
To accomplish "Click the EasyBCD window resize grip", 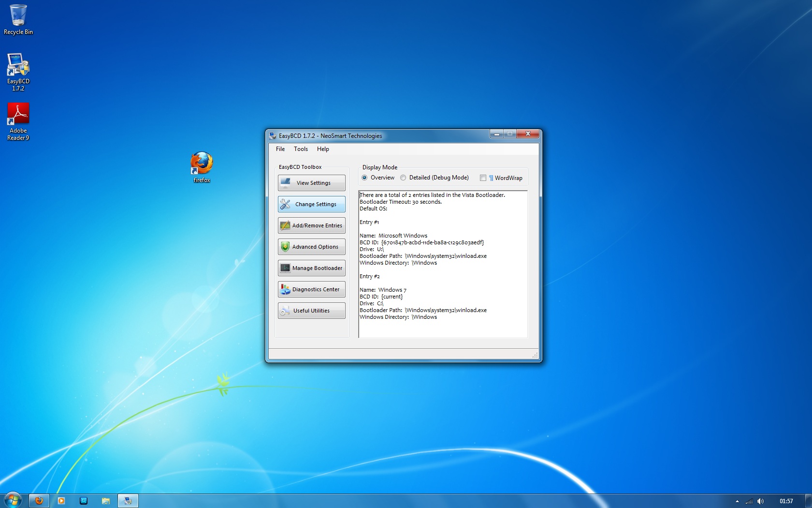I will (535, 356).
